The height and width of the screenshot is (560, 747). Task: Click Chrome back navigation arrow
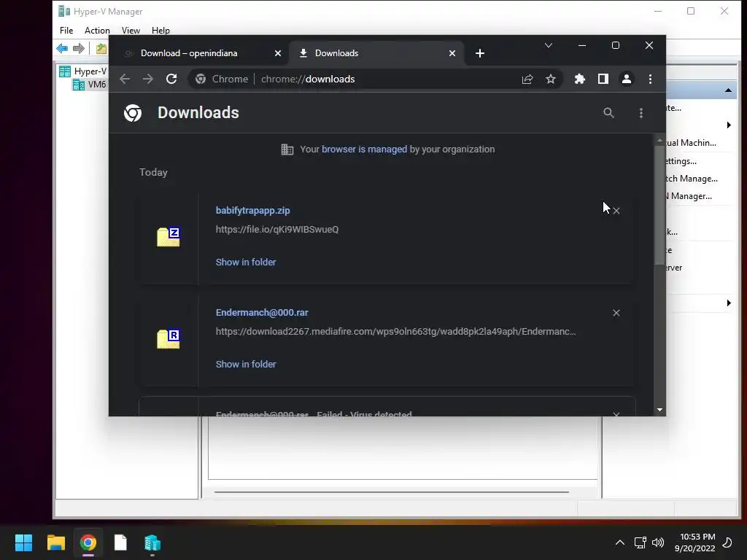coord(125,79)
